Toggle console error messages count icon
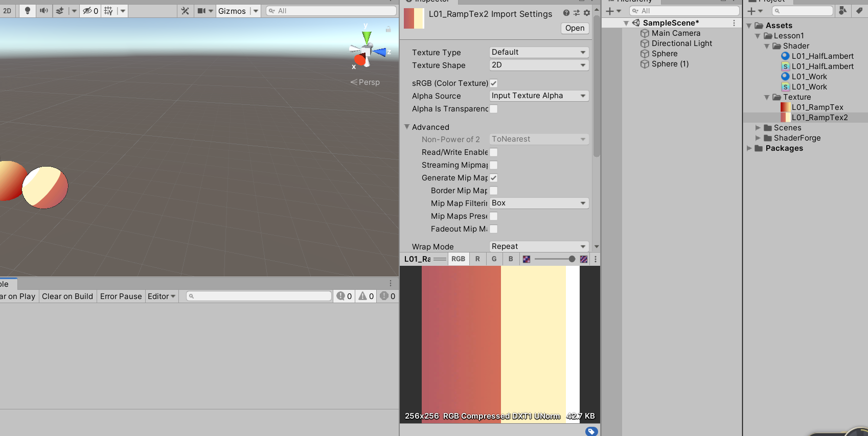Viewport: 868px width, 436px height. [x=387, y=296]
